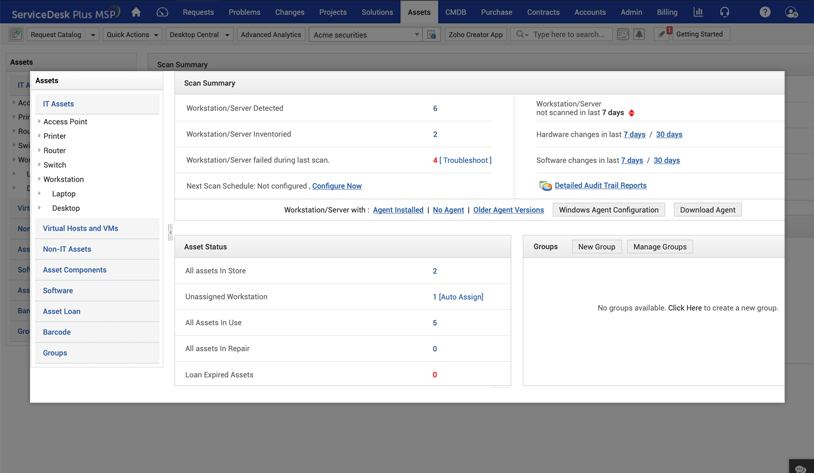
Task: Expand the Workstation tree node
Action: (x=39, y=179)
